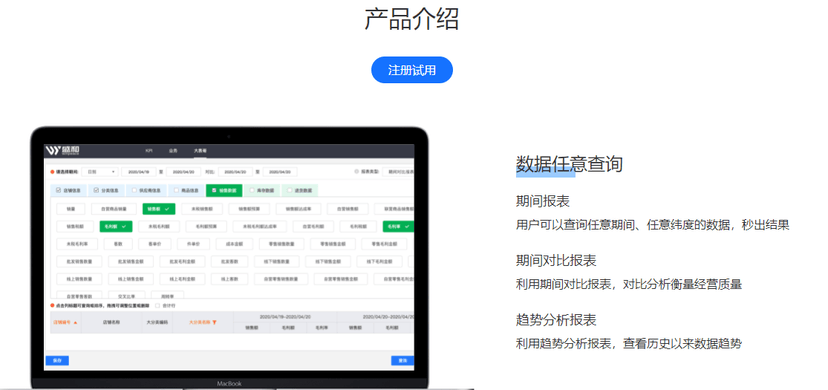
Task: Click the blue 保存 button in the mockup
Action: coord(57,360)
